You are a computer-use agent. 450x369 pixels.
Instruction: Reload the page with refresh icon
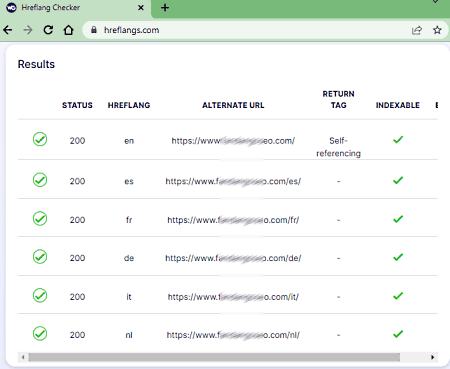(x=48, y=30)
